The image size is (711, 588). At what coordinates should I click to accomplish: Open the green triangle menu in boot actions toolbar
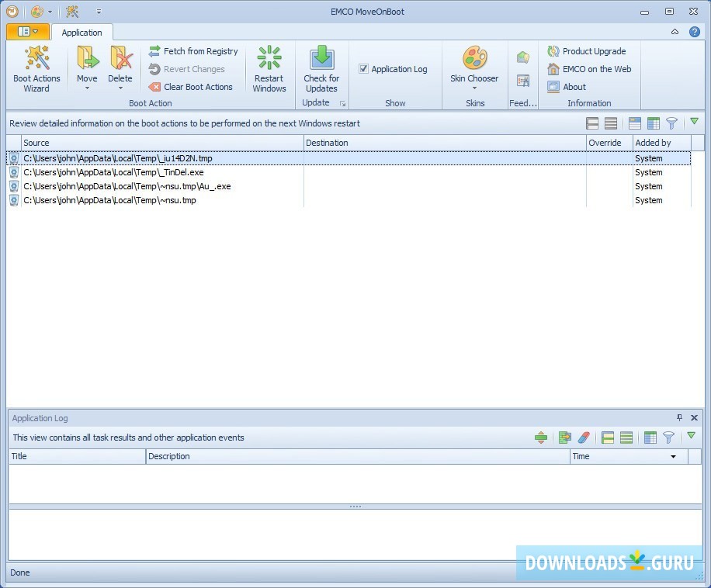tap(694, 121)
